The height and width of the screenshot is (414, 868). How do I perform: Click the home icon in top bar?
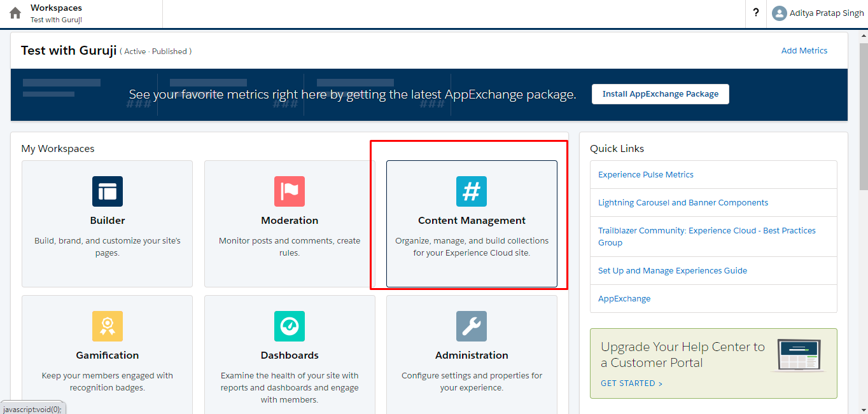(x=15, y=13)
